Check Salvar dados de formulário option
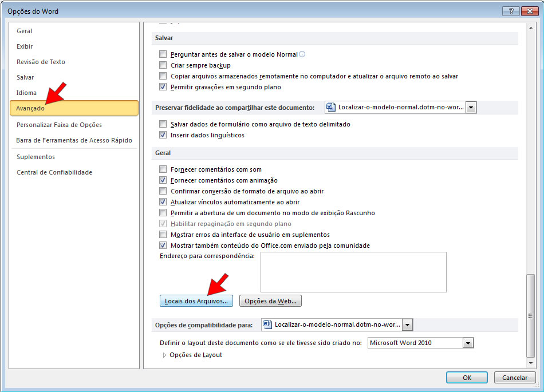Image resolution: width=544 pixels, height=392 pixels. tap(163, 124)
